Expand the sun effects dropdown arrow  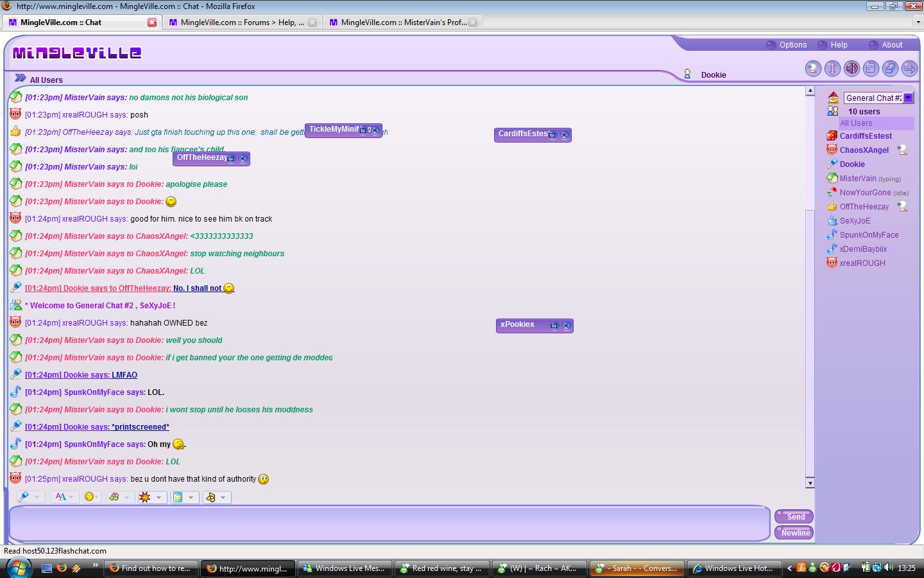(159, 498)
